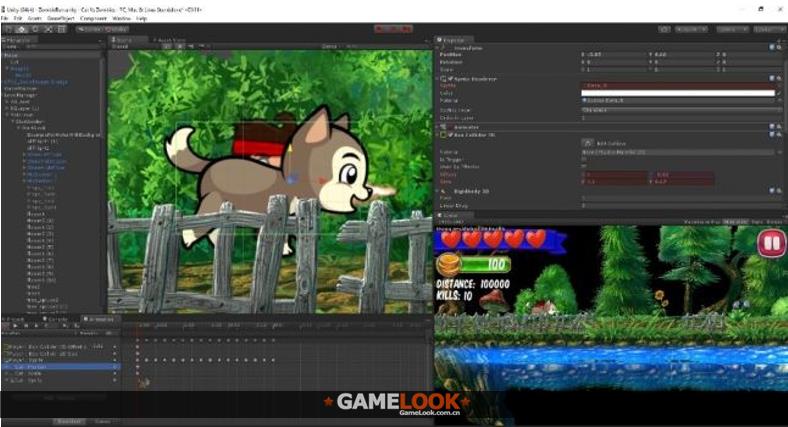
Task: Open the Animator component gear menu
Action: coord(779,127)
